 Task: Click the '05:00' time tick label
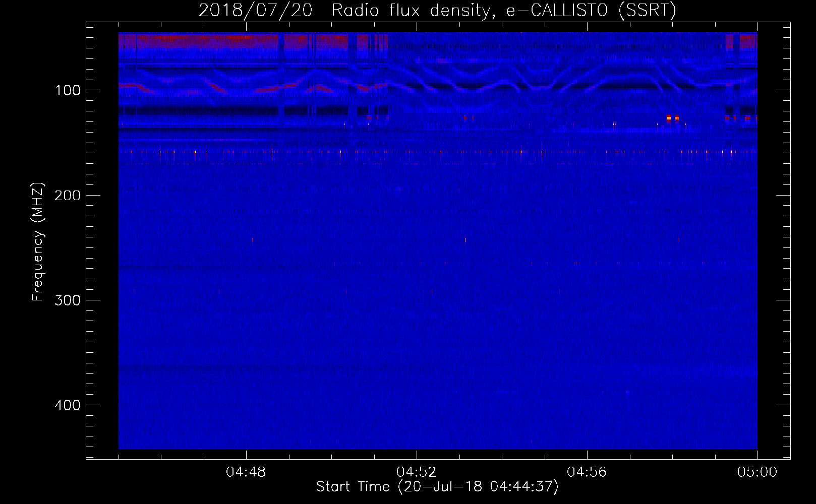click(757, 472)
